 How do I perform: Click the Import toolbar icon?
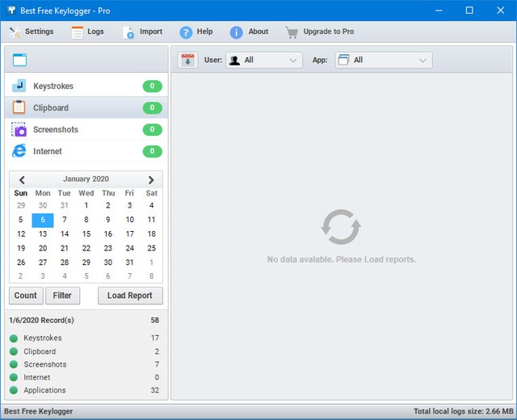(142, 32)
